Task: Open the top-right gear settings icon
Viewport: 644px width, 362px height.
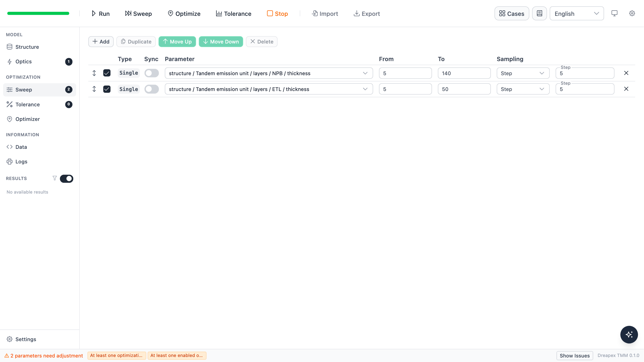Action: [632, 14]
